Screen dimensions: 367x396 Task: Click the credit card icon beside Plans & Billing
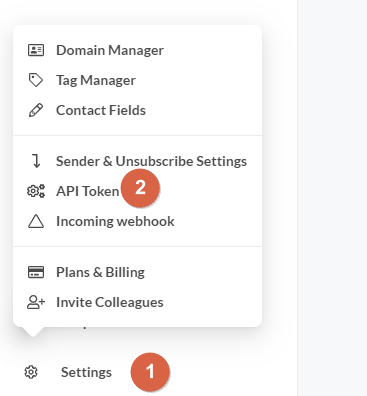pos(36,272)
